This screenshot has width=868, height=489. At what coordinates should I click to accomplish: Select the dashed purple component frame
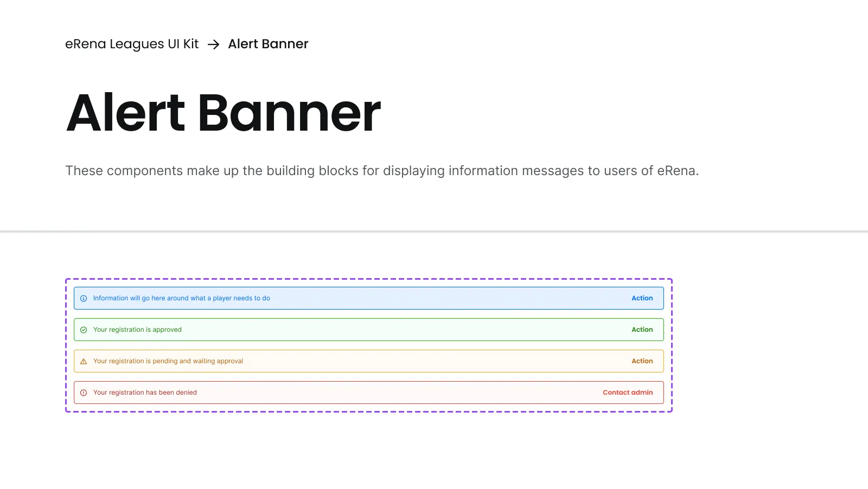[369, 278]
